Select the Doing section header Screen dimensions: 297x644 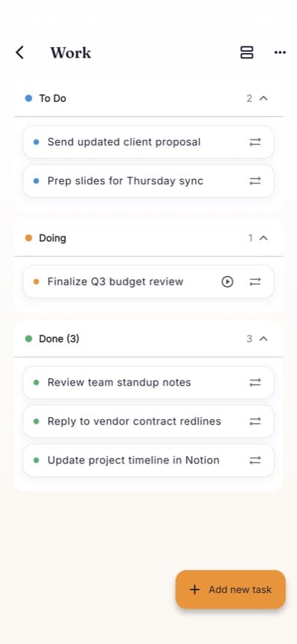148,238
